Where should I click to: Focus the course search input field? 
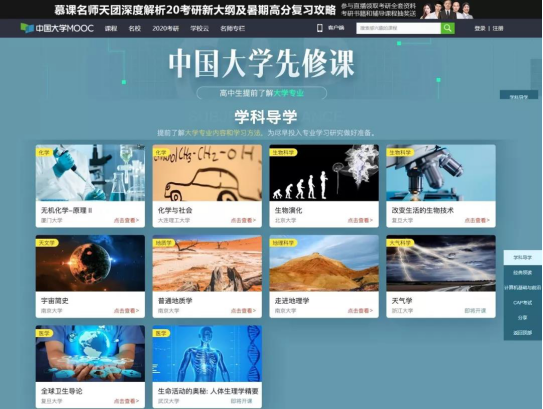point(398,28)
